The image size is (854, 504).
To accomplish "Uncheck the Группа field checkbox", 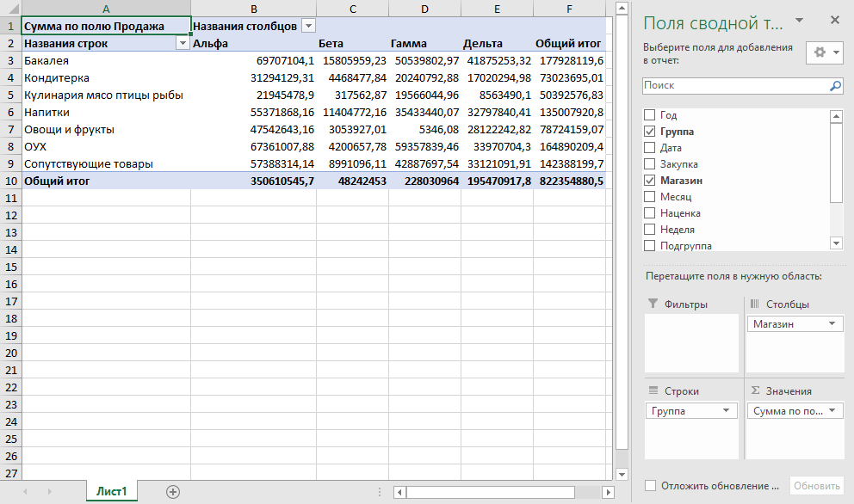I will click(649, 132).
